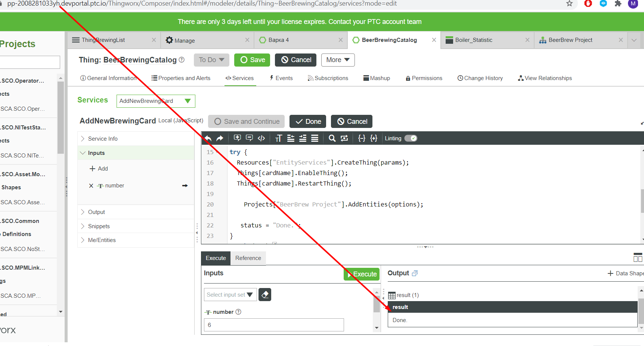Image resolution: width=644 pixels, height=346 pixels.
Task: Click the add comment icon in editor toolbar
Action: 237,138
